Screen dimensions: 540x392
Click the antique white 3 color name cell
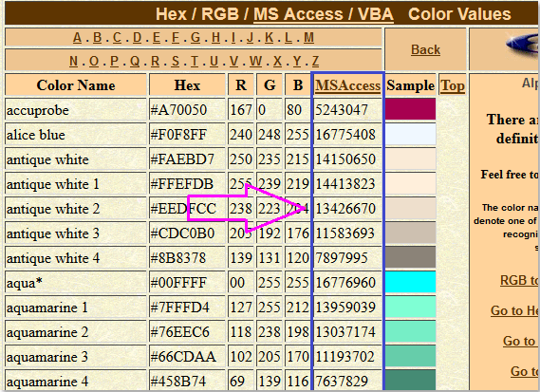(x=76, y=233)
